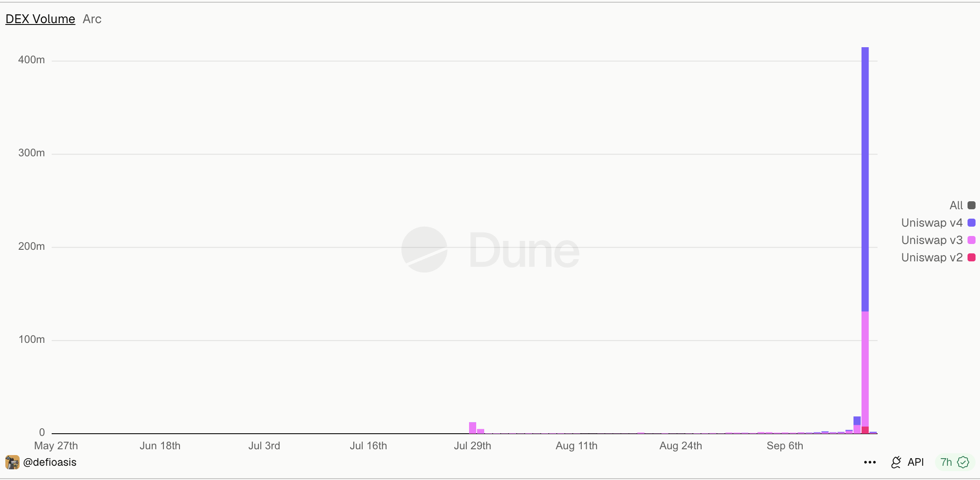Click the Dune logo watermark
Viewport: 980px width, 480px height.
coord(490,249)
